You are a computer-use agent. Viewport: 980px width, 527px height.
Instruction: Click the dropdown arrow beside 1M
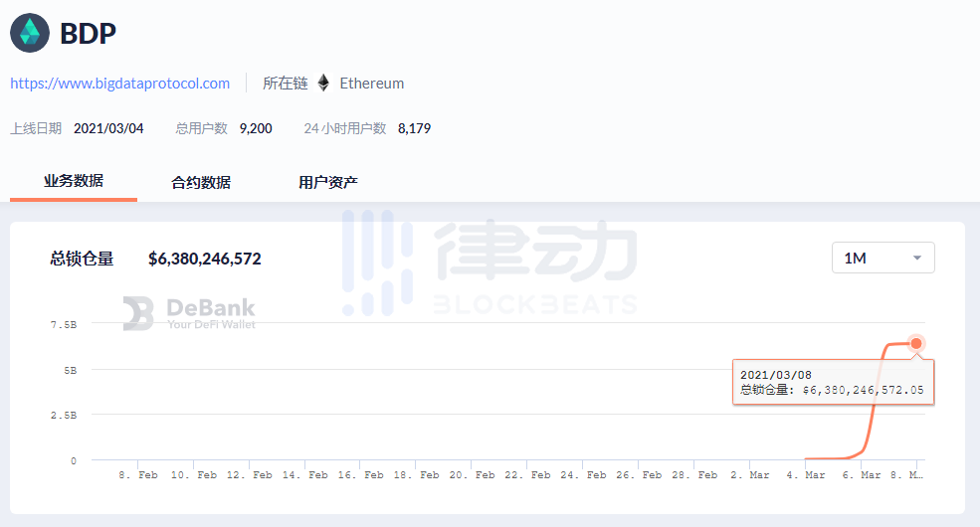916,259
